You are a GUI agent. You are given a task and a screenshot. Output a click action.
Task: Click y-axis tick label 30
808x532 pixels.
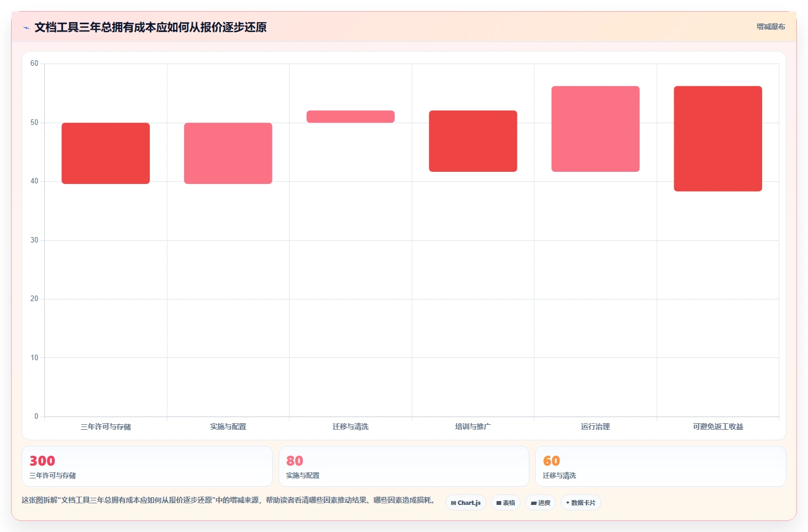coord(34,240)
